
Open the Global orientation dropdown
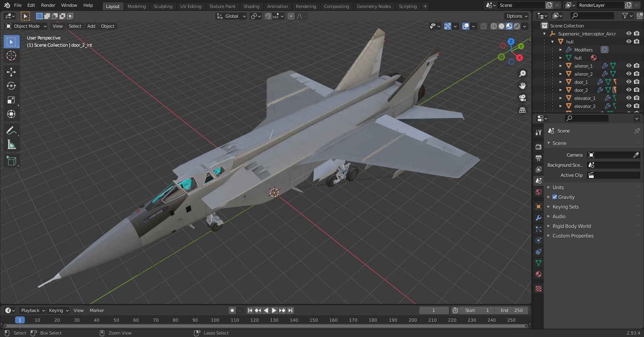231,16
